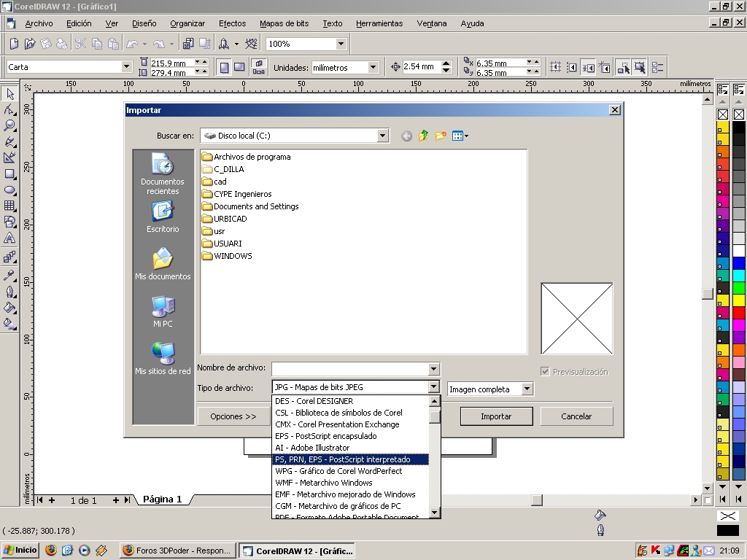The image size is (747, 560).
Task: Open the Buscar en drive dropdown
Action: (x=382, y=136)
